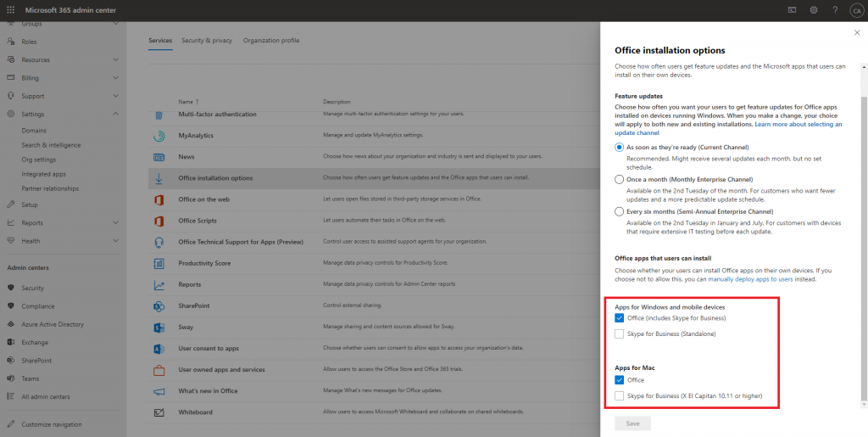Click the Office installation options download icon

(x=159, y=178)
